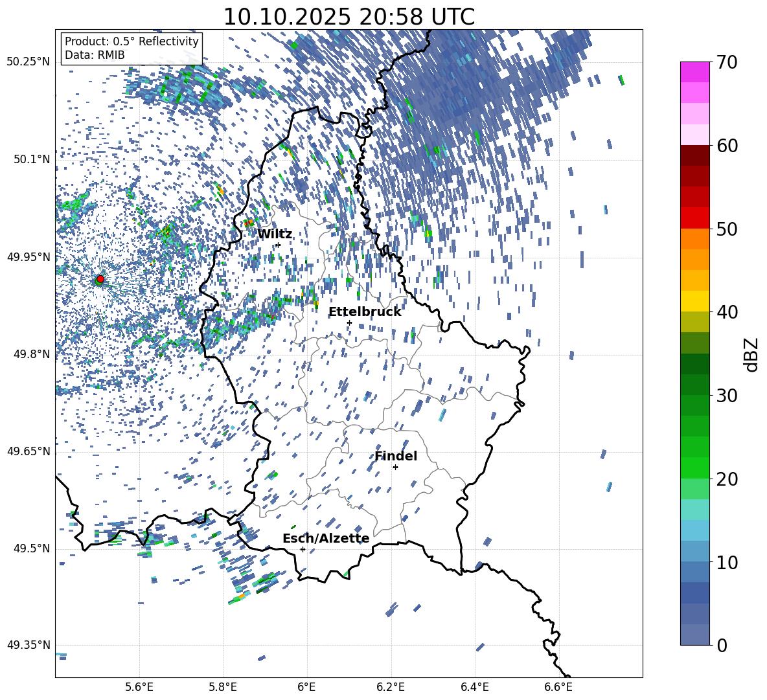Click the Esch/Alzette city label

326,539
